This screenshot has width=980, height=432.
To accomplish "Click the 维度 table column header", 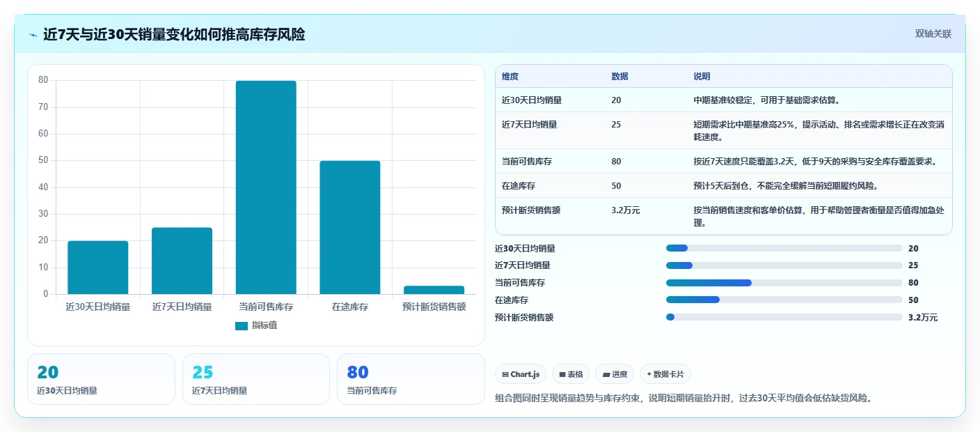I will 510,77.
